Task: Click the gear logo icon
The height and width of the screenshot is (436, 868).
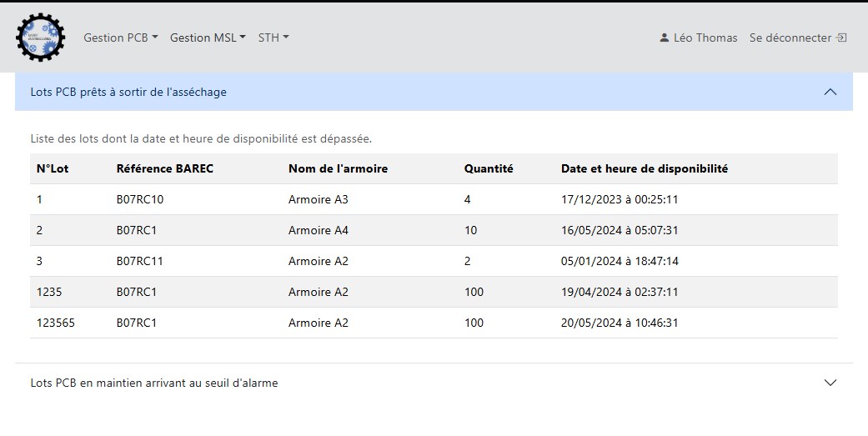Action: point(40,38)
